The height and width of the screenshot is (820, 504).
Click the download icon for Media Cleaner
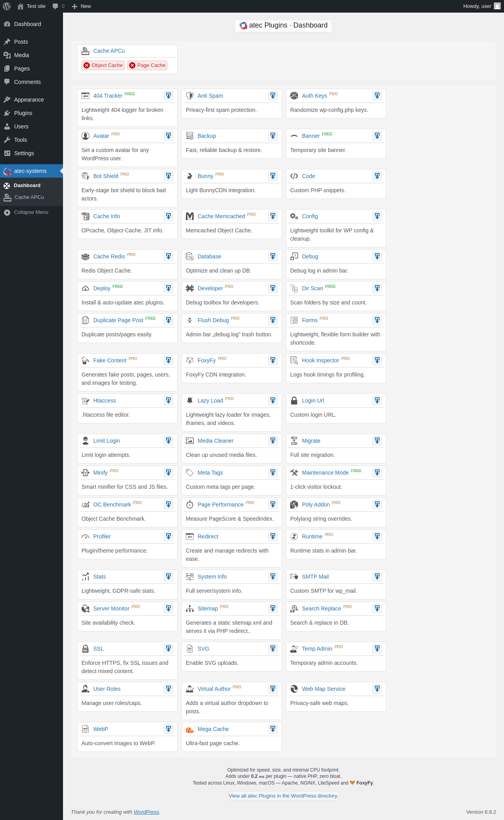[x=273, y=441]
